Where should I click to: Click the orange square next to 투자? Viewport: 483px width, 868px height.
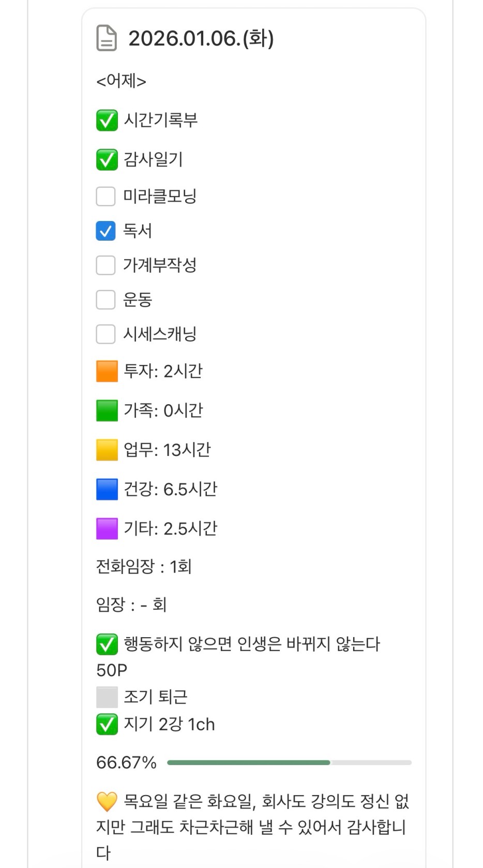107,371
